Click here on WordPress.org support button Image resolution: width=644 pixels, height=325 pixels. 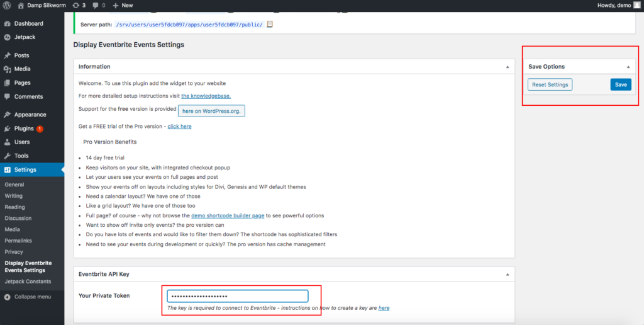(x=211, y=111)
